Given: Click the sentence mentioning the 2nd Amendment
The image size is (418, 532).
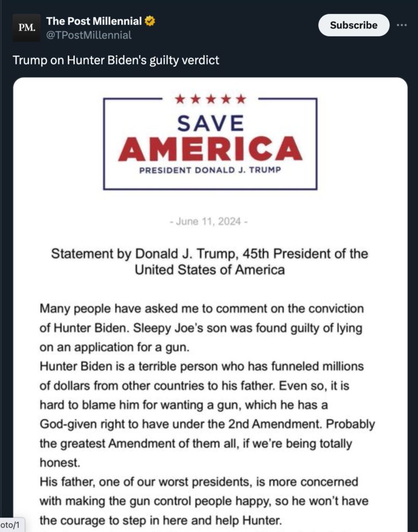Looking at the screenshot, I should pyautogui.click(x=207, y=424).
